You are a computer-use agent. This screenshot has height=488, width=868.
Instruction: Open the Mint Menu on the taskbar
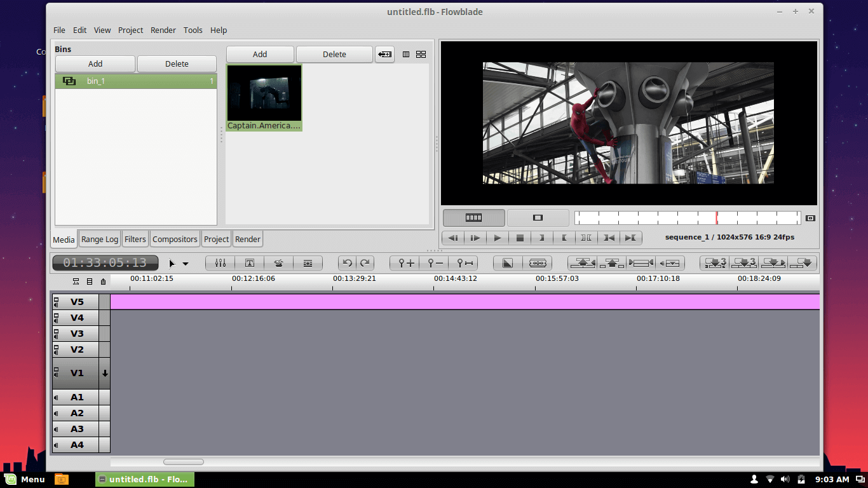(25, 479)
